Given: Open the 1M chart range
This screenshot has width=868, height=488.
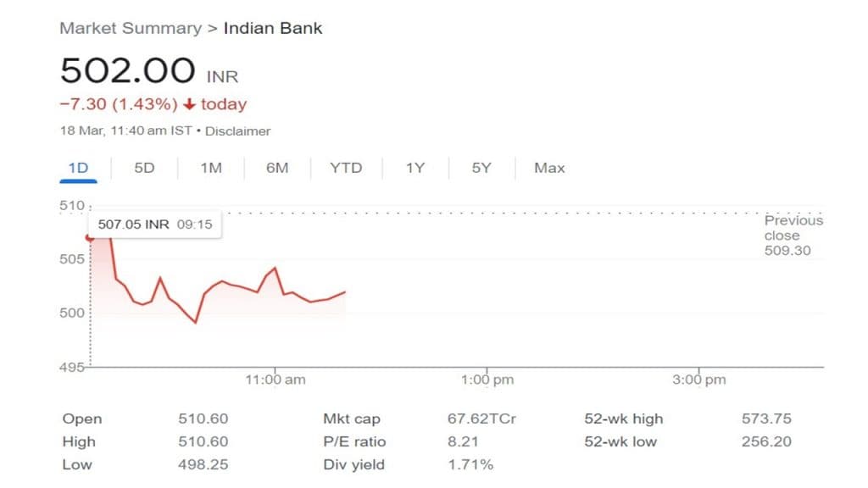Looking at the screenshot, I should 211,168.
